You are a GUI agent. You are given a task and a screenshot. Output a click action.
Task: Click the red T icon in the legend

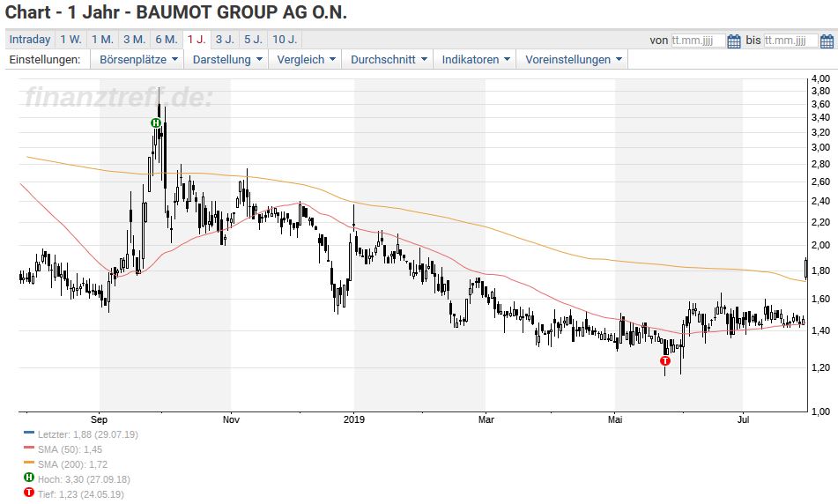tap(29, 493)
